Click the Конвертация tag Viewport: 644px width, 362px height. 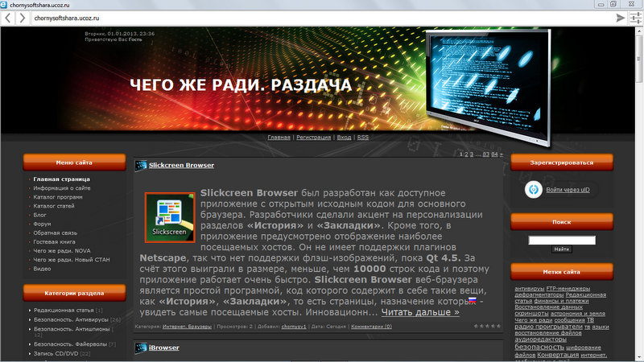pyautogui.click(x=558, y=355)
